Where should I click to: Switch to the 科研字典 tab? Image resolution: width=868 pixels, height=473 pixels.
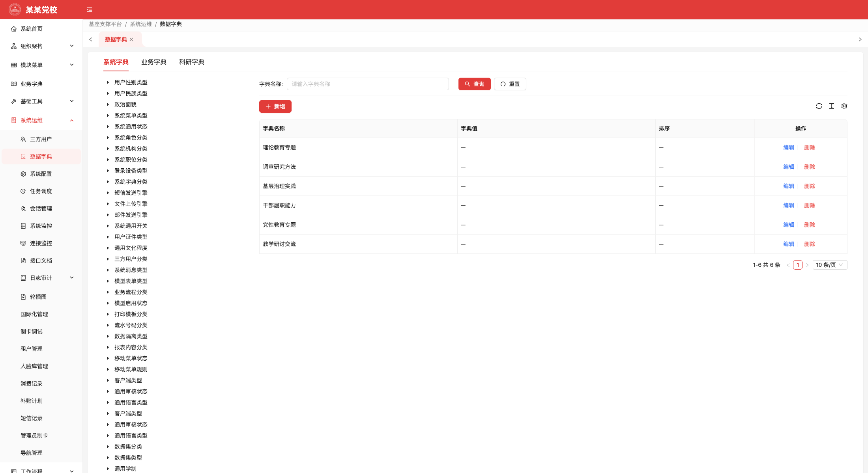coord(192,62)
